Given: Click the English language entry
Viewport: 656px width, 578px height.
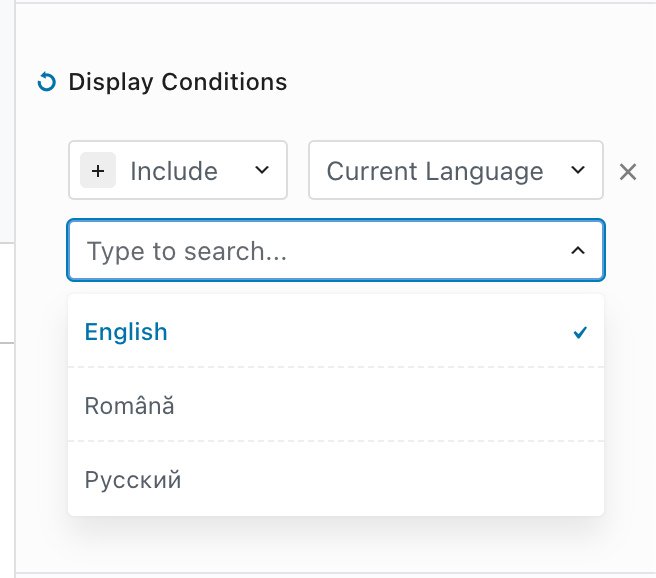Looking at the screenshot, I should 126,332.
